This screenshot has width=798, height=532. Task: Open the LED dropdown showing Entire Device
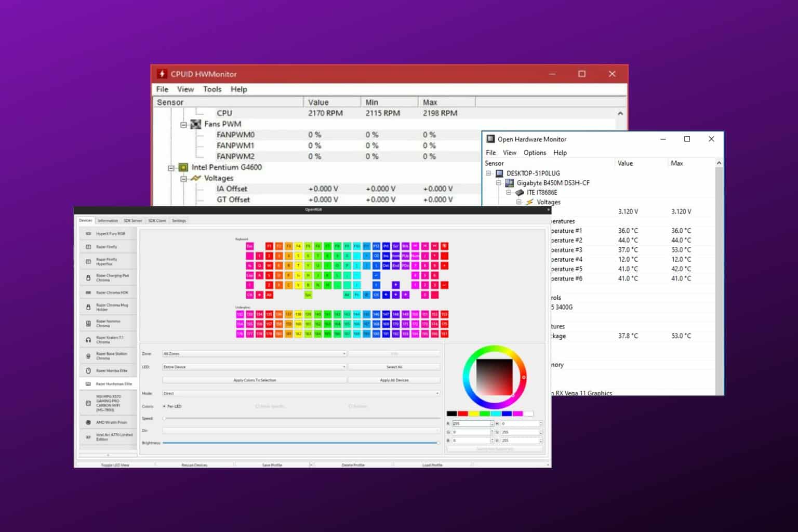[x=255, y=367]
